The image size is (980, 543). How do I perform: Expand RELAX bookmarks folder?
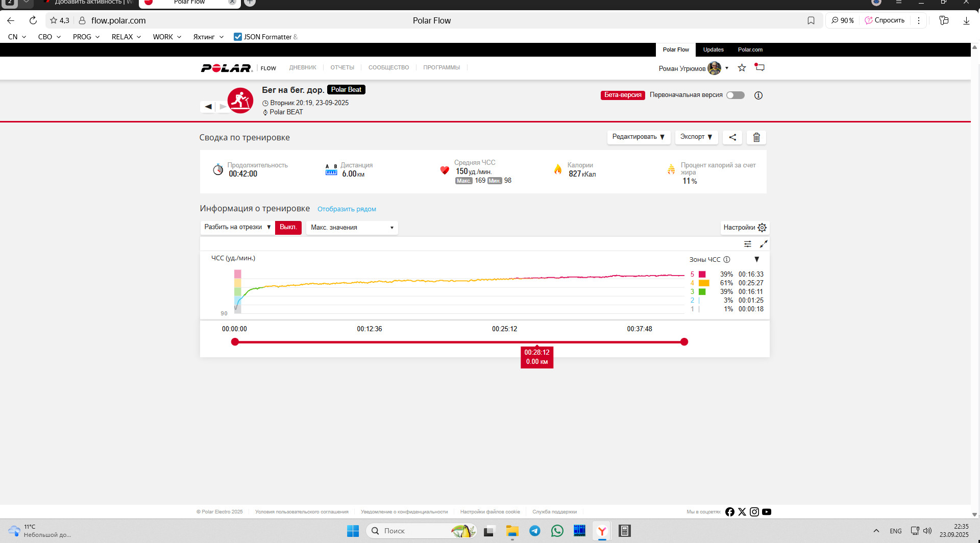tap(126, 37)
